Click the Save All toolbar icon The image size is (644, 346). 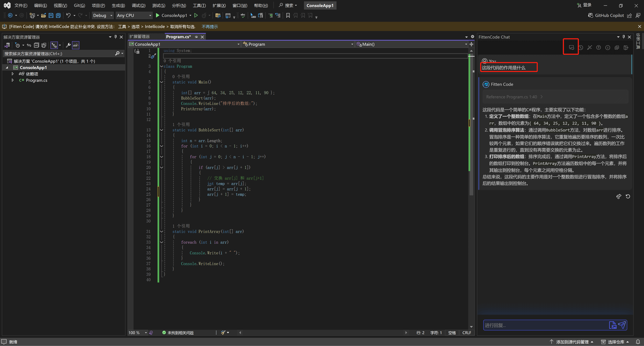coord(58,15)
